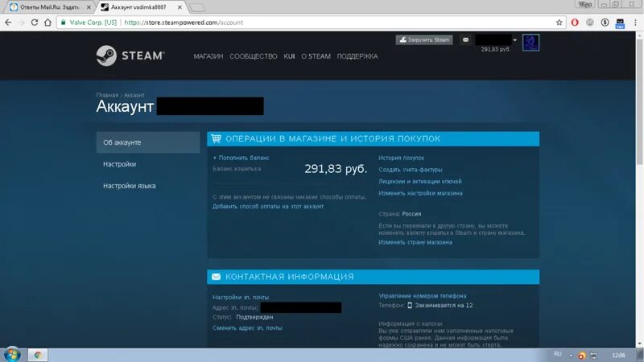
Task: Click the page vertical scrollbar thumb
Action: pyautogui.click(x=639, y=103)
